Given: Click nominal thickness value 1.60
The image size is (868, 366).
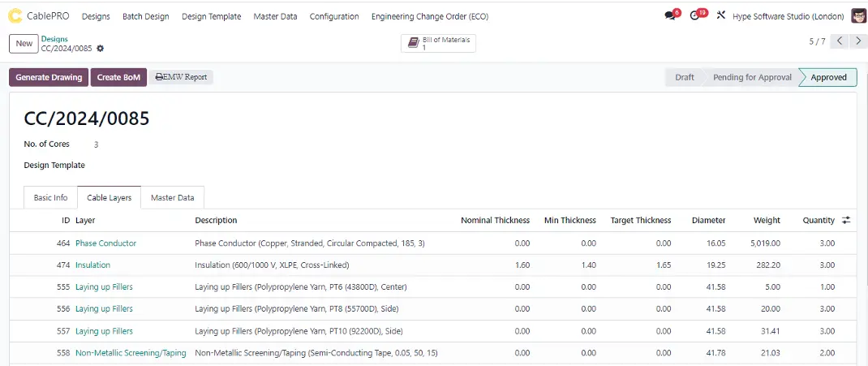Looking at the screenshot, I should coord(522,265).
